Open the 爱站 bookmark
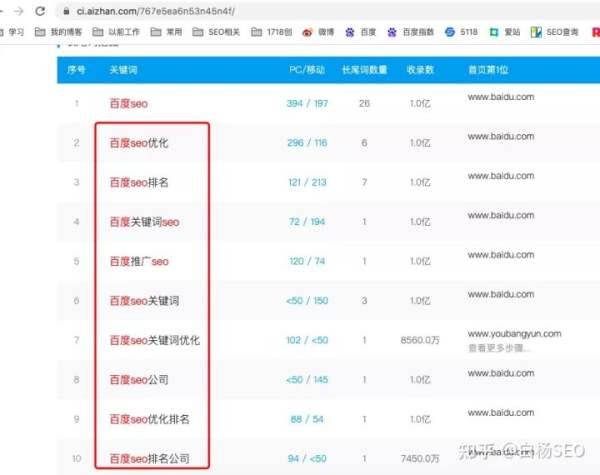 click(x=506, y=32)
